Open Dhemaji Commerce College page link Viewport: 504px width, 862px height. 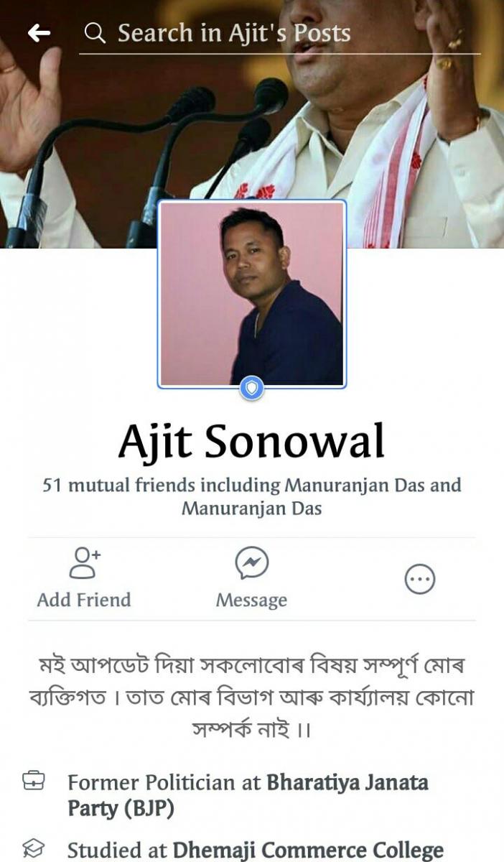pos(307,850)
